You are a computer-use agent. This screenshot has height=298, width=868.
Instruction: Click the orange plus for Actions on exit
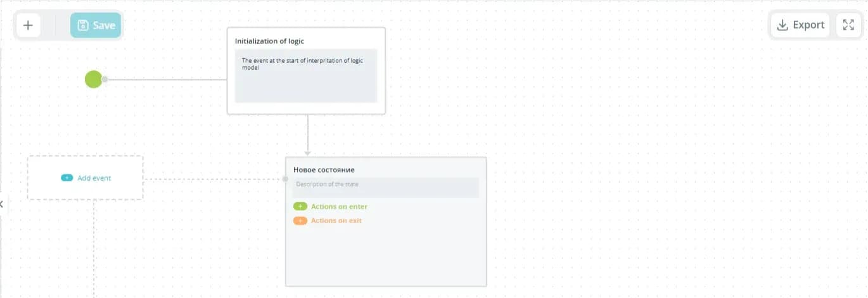[300, 221]
